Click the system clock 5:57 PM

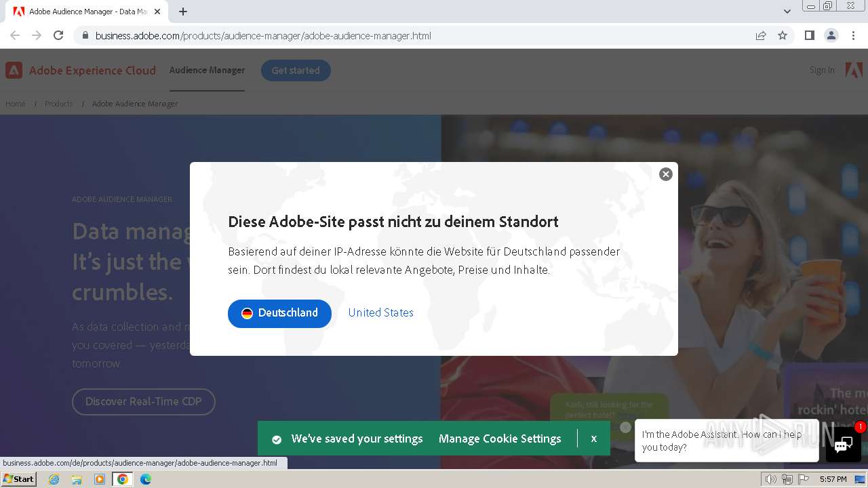(x=833, y=479)
